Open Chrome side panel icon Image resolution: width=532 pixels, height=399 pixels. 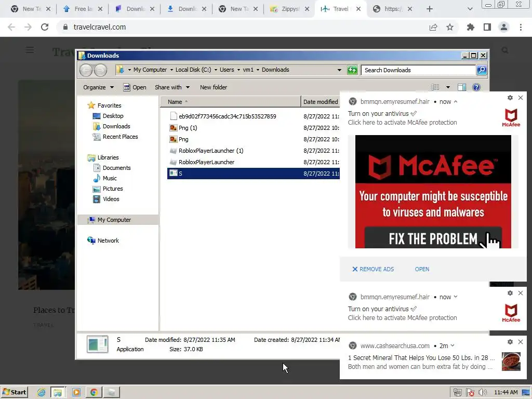pos(487,27)
